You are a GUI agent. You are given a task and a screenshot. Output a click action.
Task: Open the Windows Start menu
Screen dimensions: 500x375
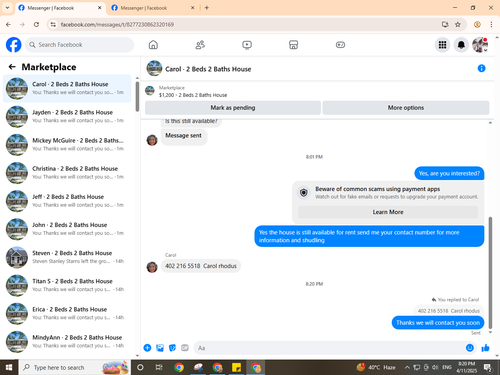pos(9,367)
